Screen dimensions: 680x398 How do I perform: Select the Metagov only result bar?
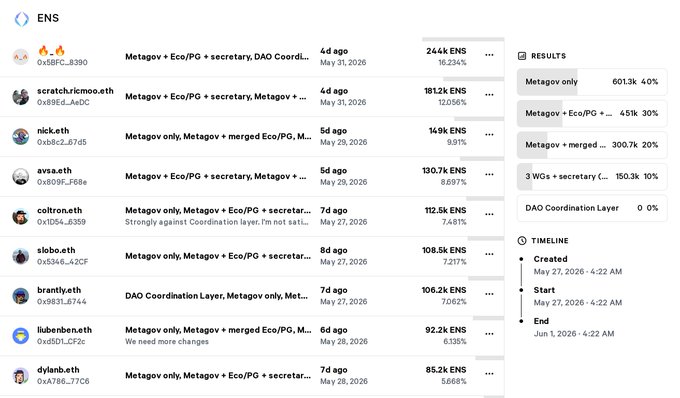coord(592,82)
